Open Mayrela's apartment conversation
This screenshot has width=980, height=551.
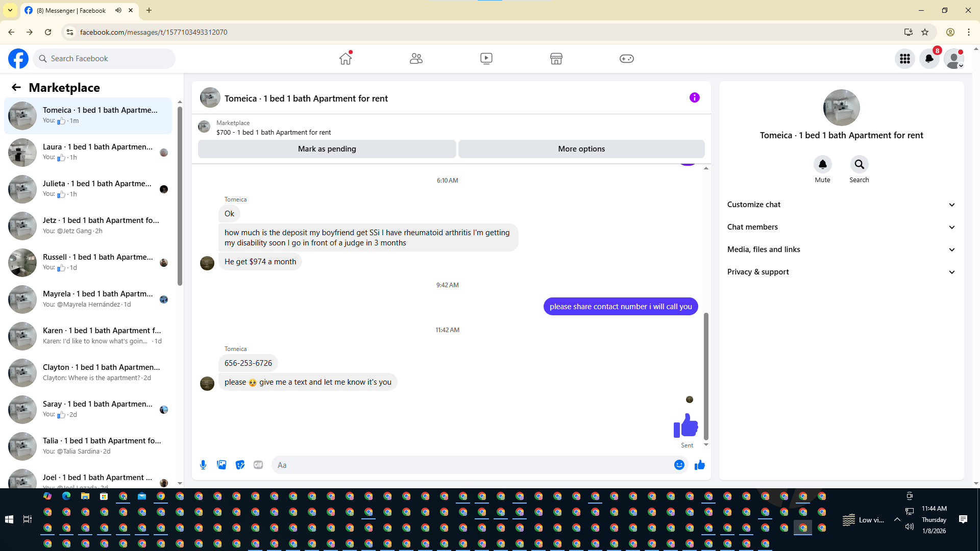click(88, 299)
